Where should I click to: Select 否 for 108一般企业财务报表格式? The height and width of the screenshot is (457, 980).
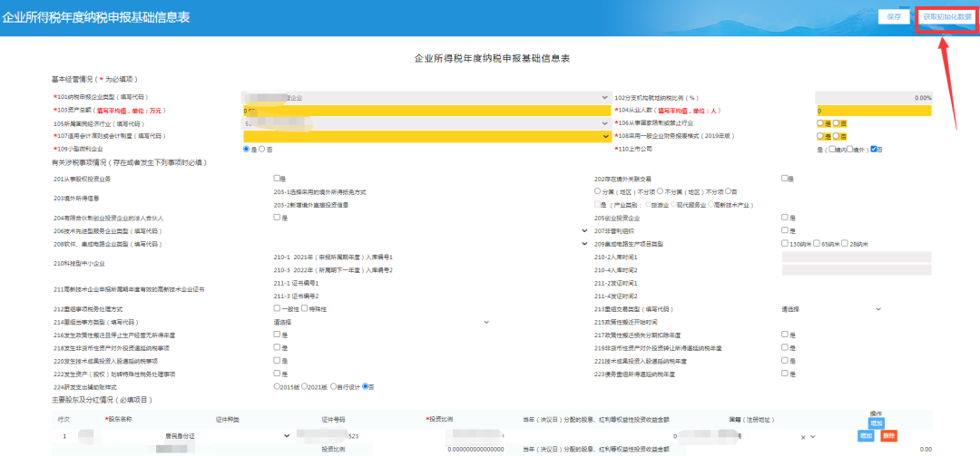click(836, 136)
